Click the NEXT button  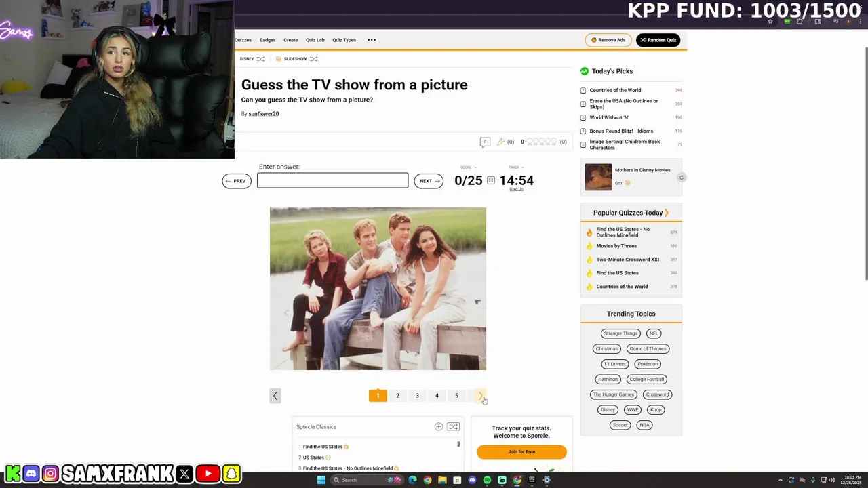click(429, 181)
